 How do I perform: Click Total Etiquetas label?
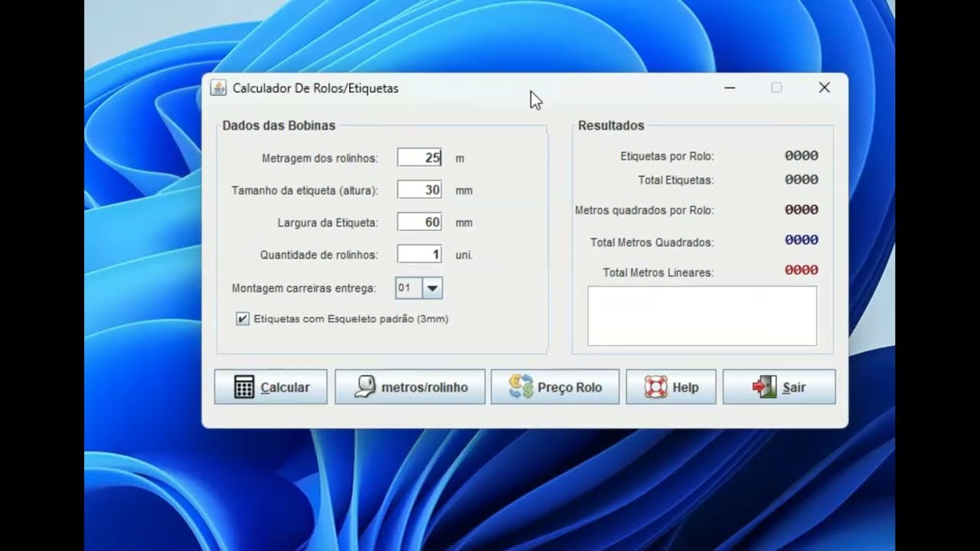click(676, 181)
